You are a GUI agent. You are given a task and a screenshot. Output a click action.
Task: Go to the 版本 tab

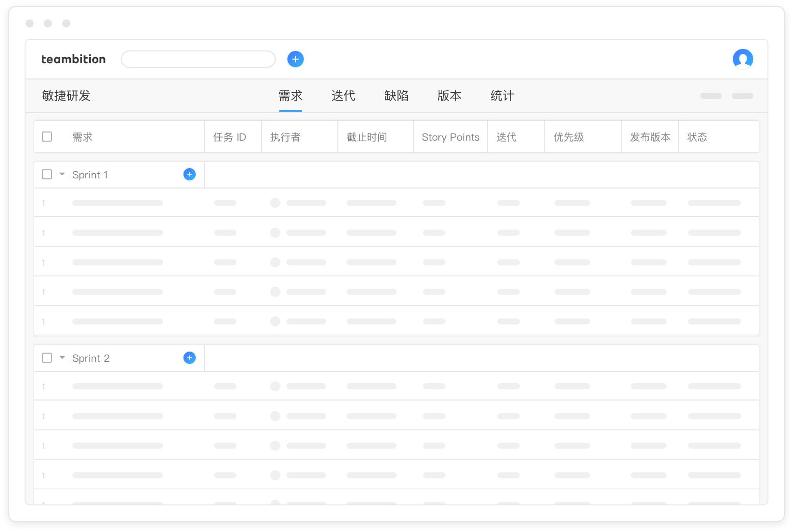449,96
